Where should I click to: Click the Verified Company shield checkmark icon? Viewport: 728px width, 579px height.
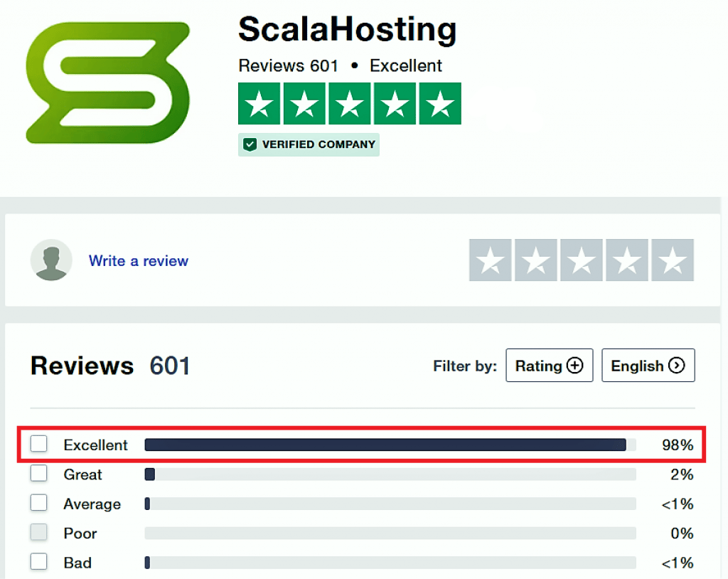250,144
